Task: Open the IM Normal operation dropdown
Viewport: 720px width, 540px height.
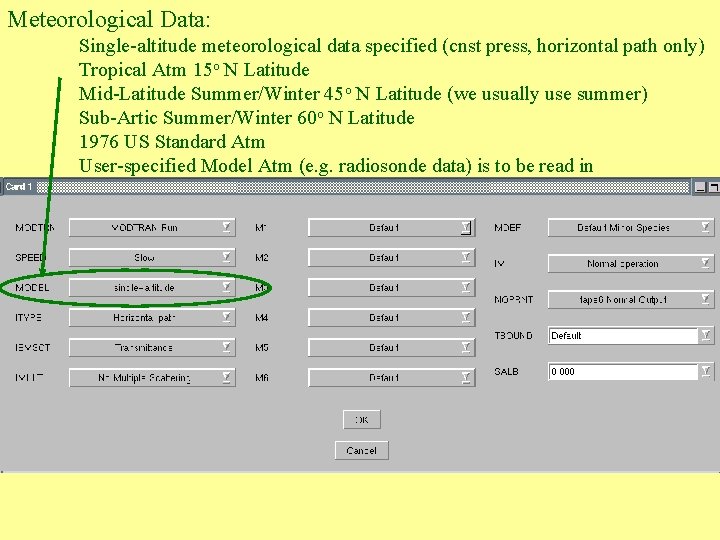Action: (631, 264)
